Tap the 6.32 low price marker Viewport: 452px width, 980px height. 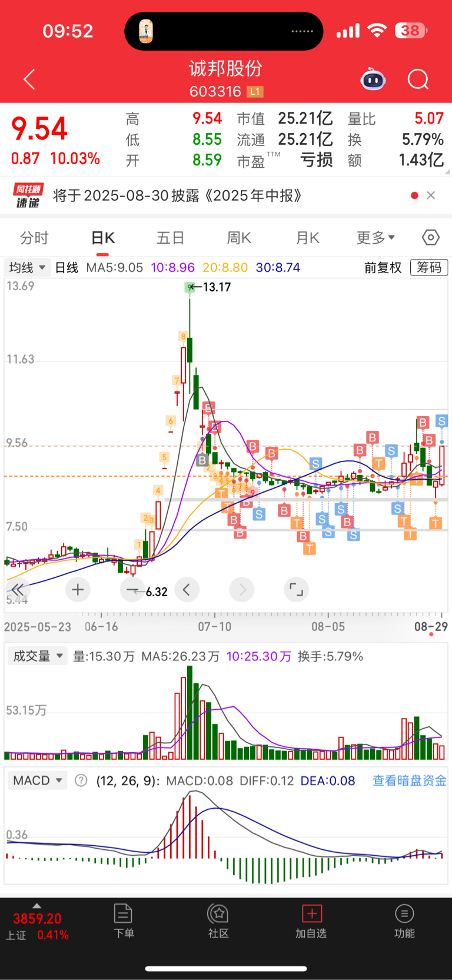click(x=157, y=592)
